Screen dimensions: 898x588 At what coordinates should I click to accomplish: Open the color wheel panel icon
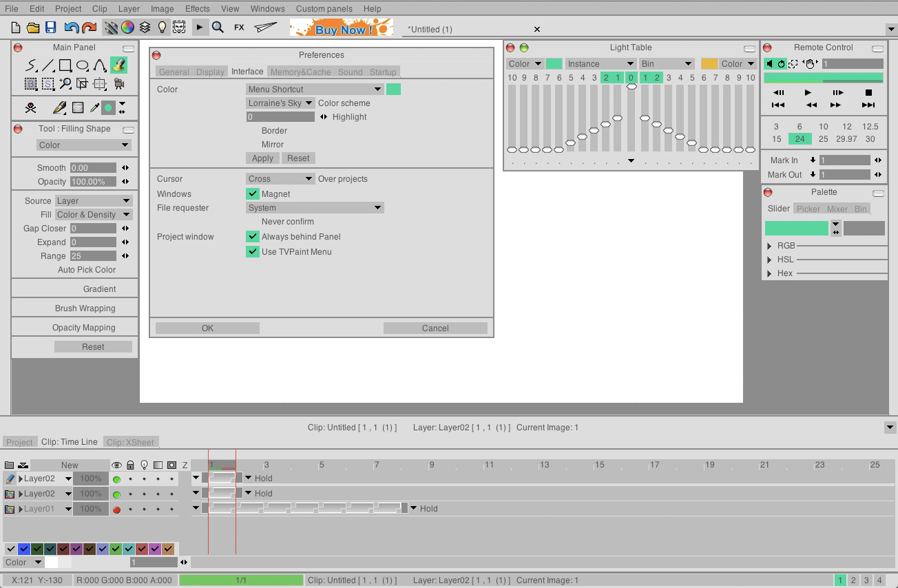coord(127,28)
